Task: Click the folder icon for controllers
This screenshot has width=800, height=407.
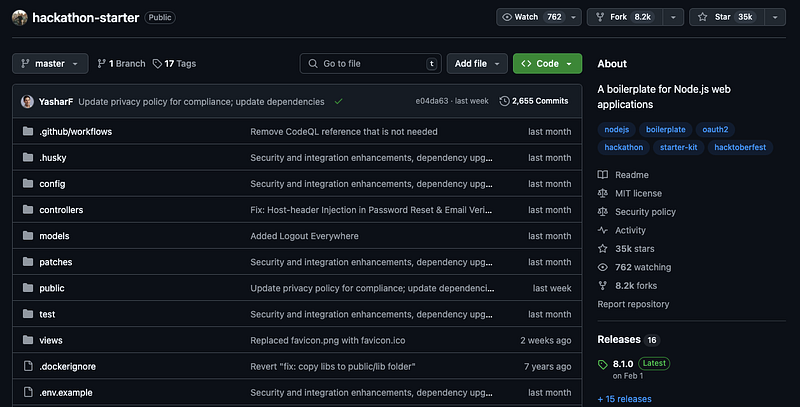Action: (28, 209)
